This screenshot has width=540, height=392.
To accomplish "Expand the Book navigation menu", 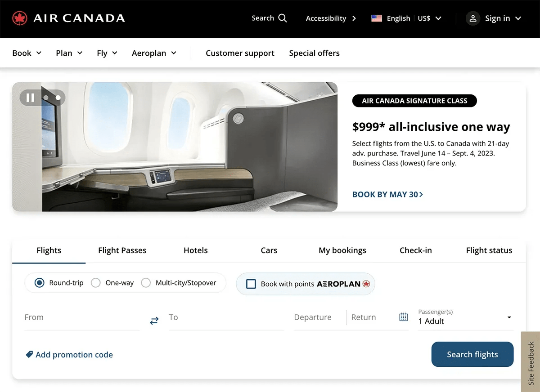I will click(26, 53).
